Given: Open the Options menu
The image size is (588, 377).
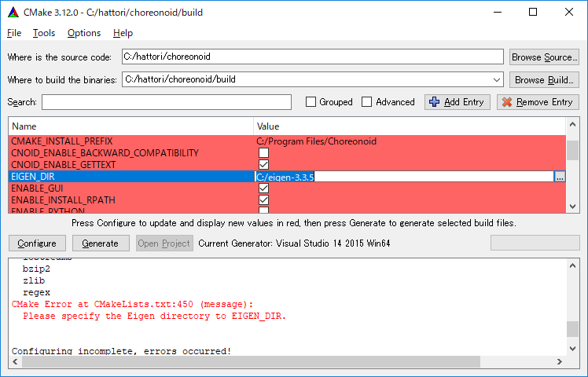Looking at the screenshot, I should click(84, 33).
